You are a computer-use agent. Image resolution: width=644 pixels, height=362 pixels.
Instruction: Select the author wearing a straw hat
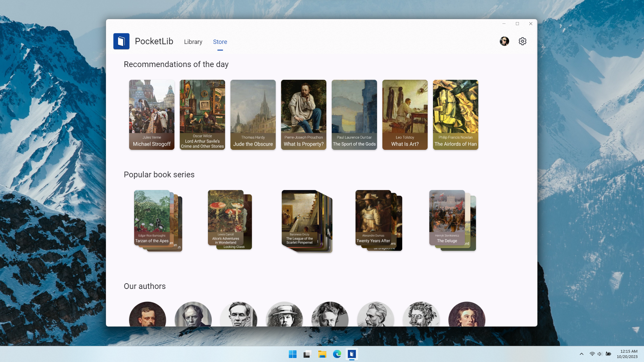pos(284,314)
